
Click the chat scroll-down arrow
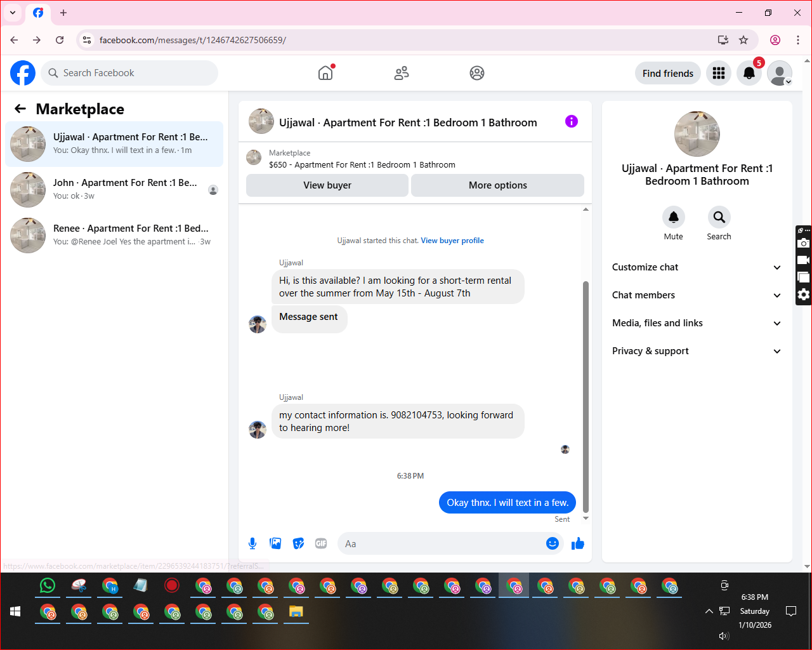586,518
